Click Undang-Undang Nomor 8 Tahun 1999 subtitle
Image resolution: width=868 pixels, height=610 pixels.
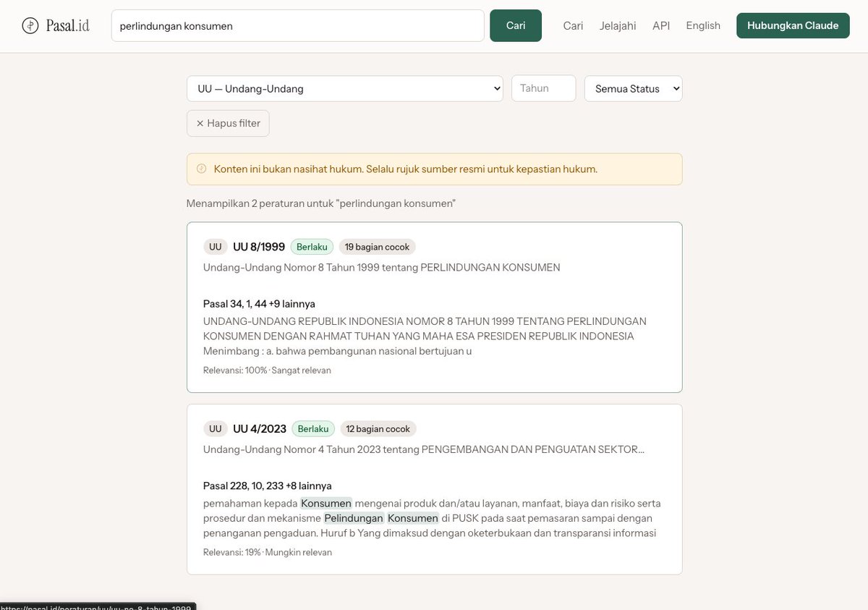click(x=382, y=267)
